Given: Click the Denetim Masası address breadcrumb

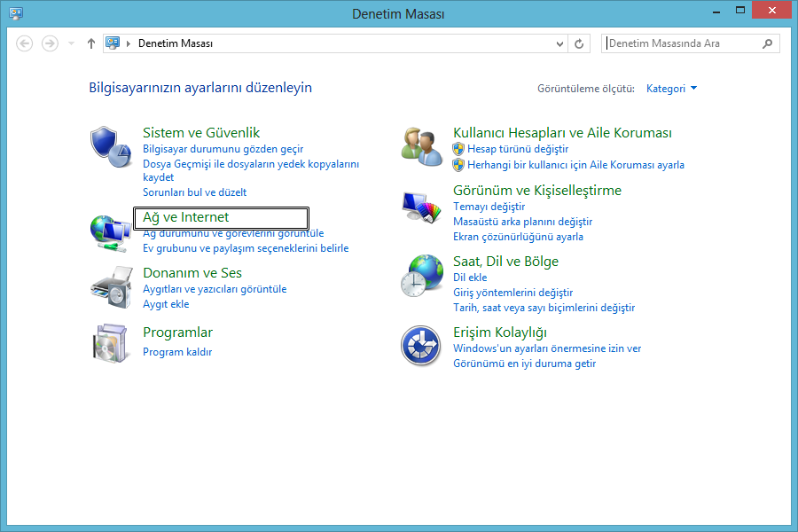Looking at the screenshot, I should pyautogui.click(x=176, y=43).
